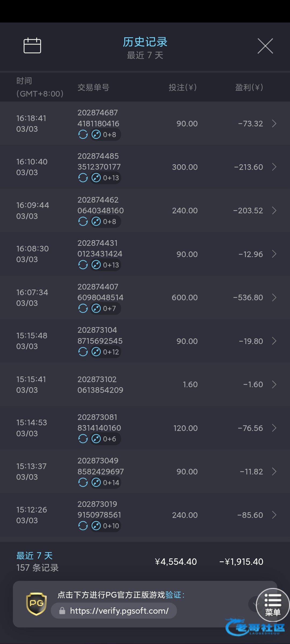The image size is (290, 644).
Task: Tap the 历史记录 title header
Action: (x=145, y=42)
